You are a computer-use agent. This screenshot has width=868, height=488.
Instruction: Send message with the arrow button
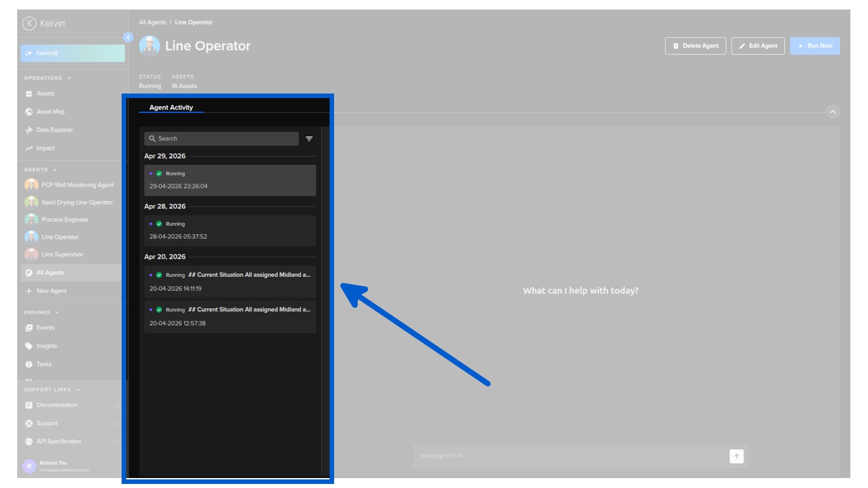[736, 456]
